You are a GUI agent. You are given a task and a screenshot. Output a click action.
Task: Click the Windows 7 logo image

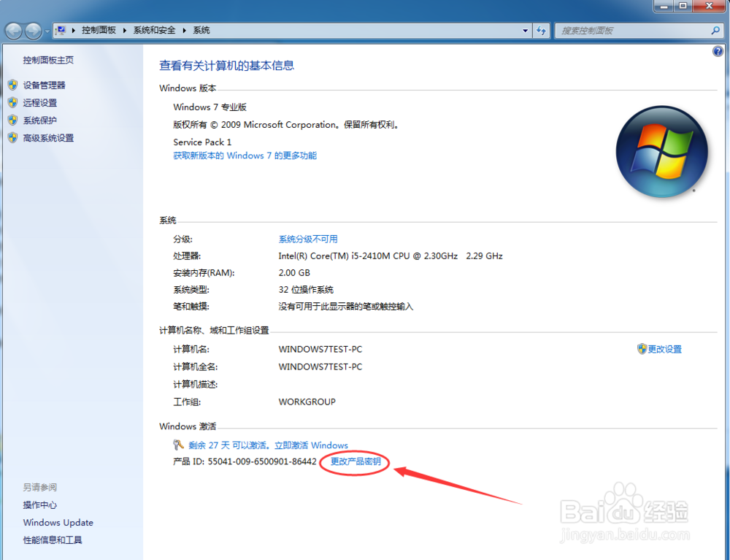click(x=661, y=152)
